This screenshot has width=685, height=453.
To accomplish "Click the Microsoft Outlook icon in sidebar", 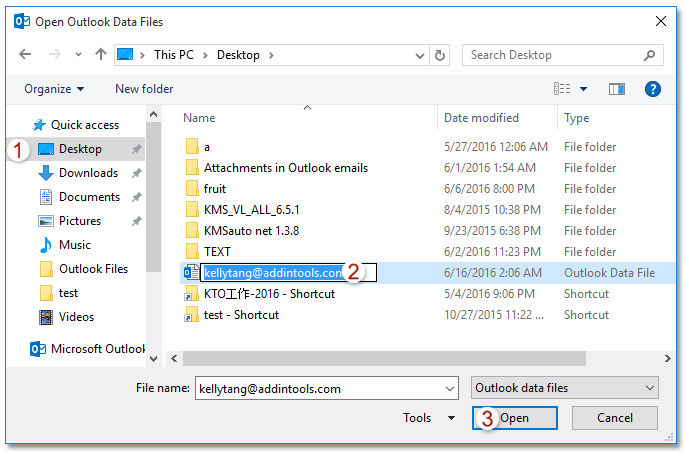I will pyautogui.click(x=38, y=349).
